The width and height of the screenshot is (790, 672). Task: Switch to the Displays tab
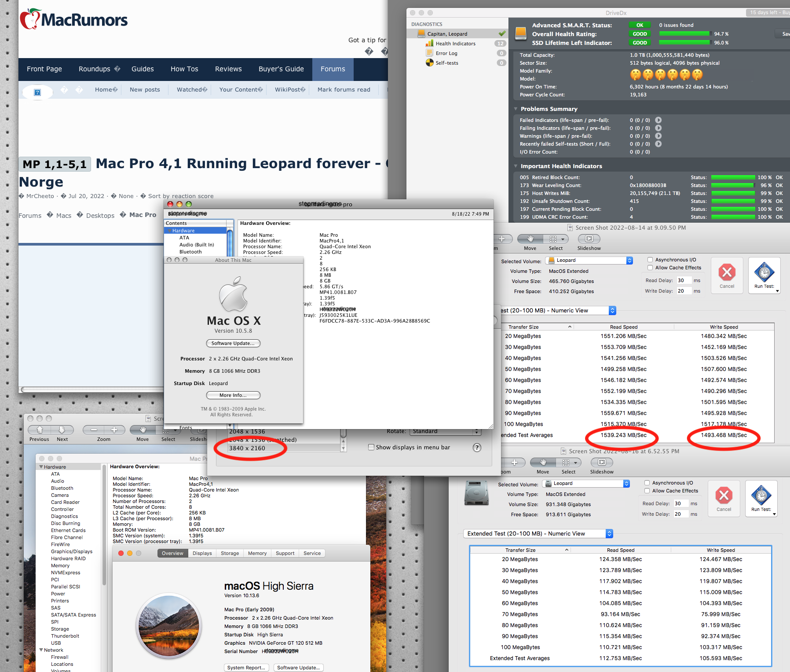[x=202, y=554]
